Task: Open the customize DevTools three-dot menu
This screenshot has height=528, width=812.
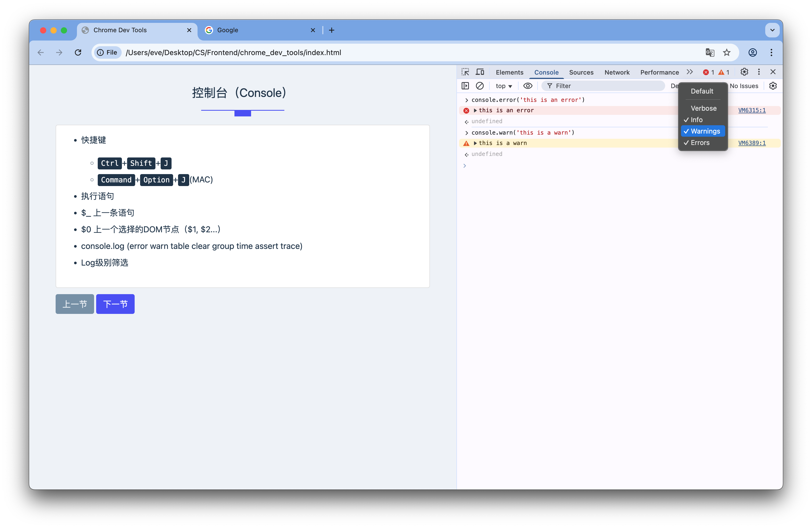Action: 759,72
